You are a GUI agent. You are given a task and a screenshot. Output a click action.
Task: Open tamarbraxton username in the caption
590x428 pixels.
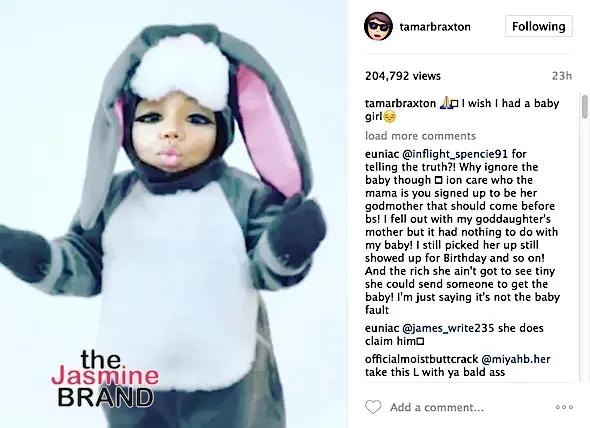pyautogui.click(x=400, y=103)
